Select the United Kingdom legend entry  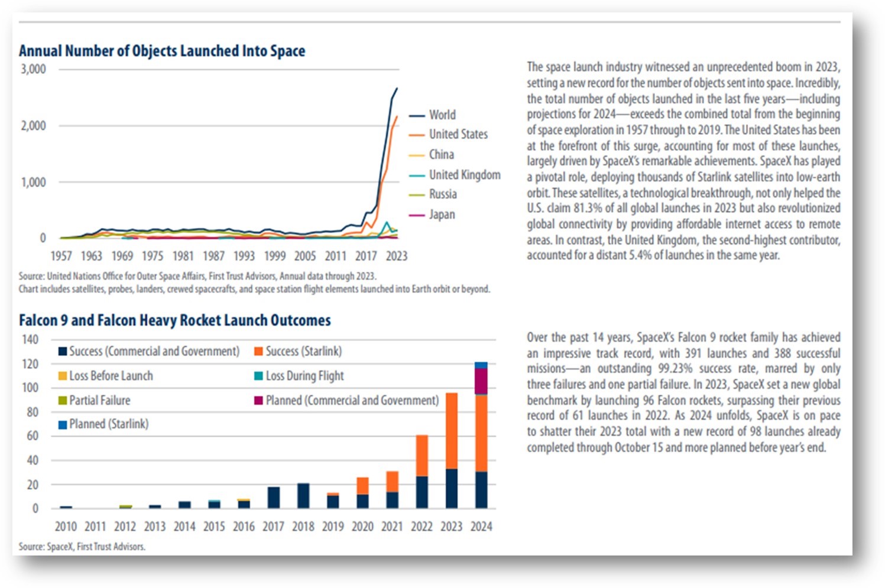[455, 174]
